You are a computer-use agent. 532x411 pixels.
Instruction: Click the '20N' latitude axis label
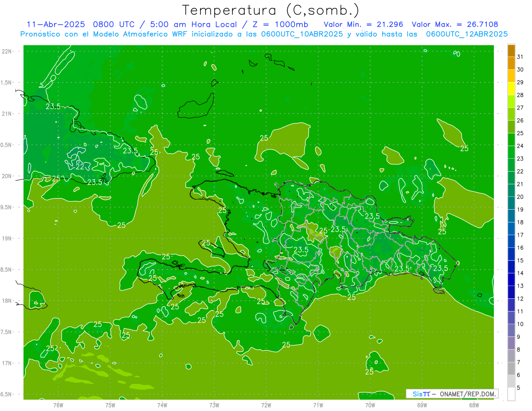click(7, 176)
